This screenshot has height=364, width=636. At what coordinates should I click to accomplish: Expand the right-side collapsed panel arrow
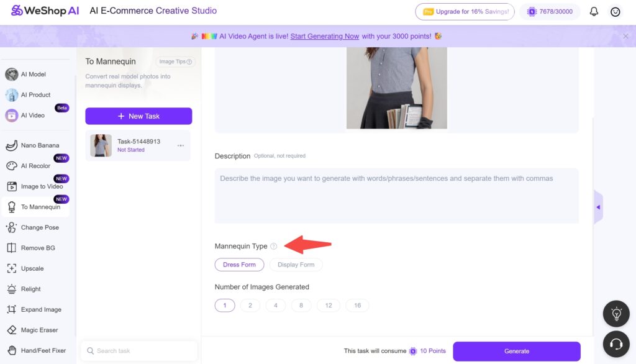[x=598, y=207]
